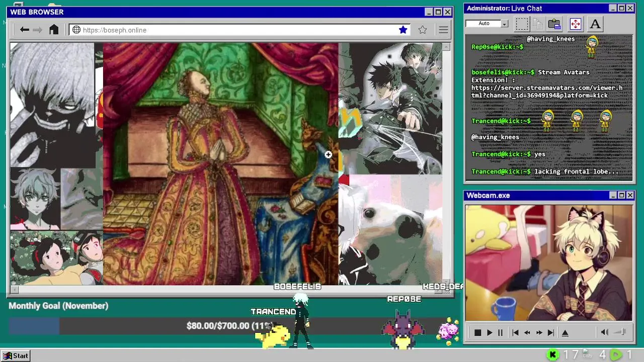Viewport: 644px width, 362px height.
Task: Select the marquee selection tool in Live Chat
Action: 522,24
